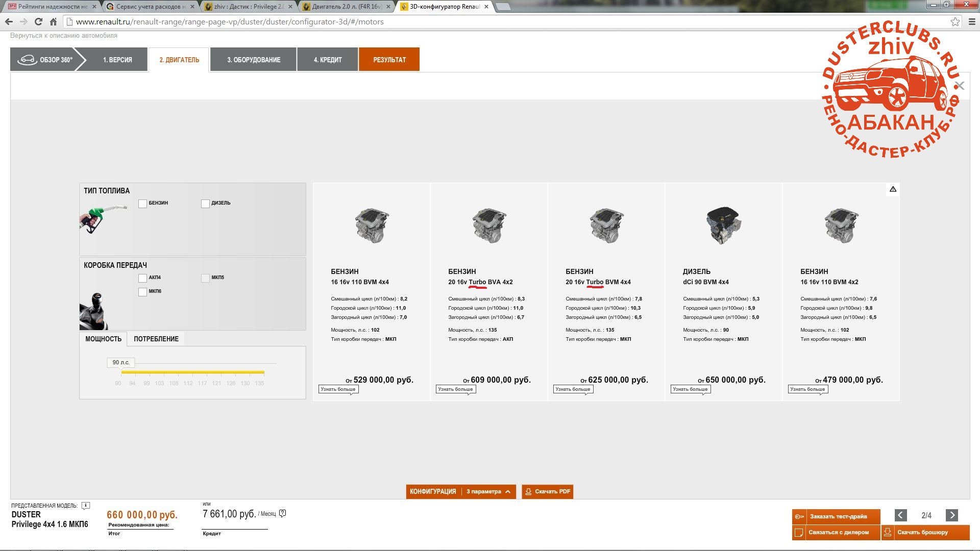The width and height of the screenshot is (980, 551).
Task: Tick the МКП5 gearbox checkbox
Action: coord(205,278)
